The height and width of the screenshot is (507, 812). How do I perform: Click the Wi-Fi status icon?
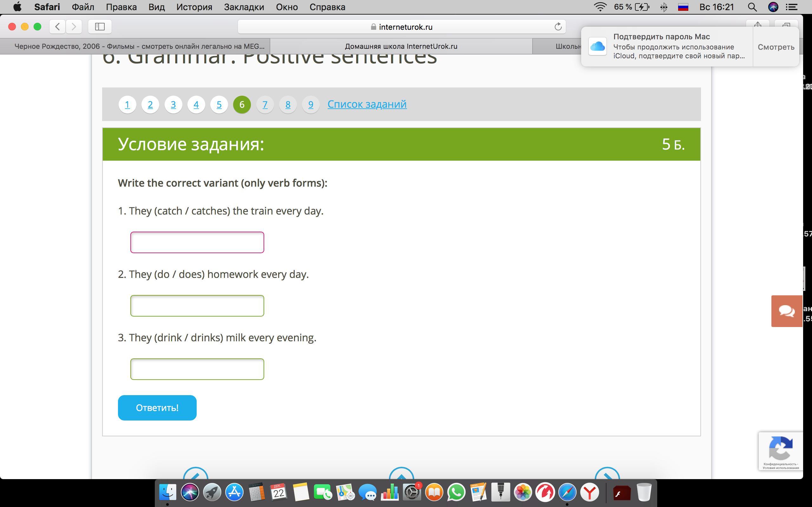tap(599, 7)
